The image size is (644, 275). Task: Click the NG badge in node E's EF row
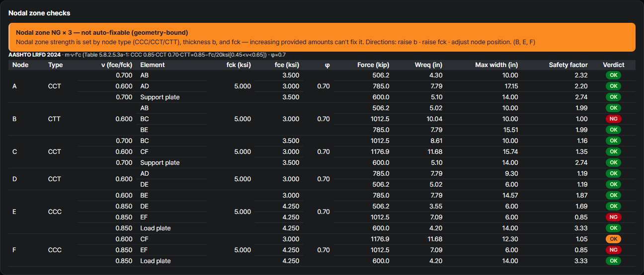pos(613,217)
